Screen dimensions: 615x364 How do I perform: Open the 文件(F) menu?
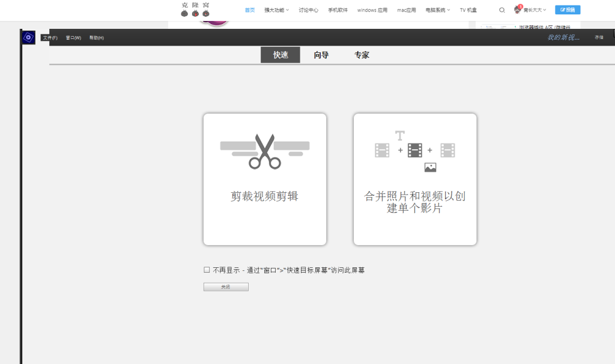(x=50, y=38)
